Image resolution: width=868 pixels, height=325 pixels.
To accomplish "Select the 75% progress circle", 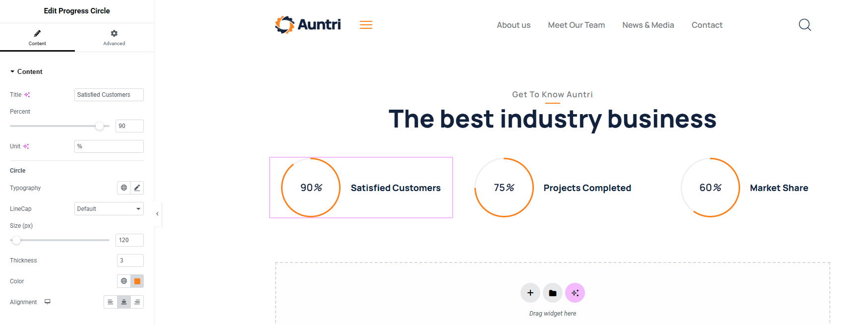I will pos(504,188).
